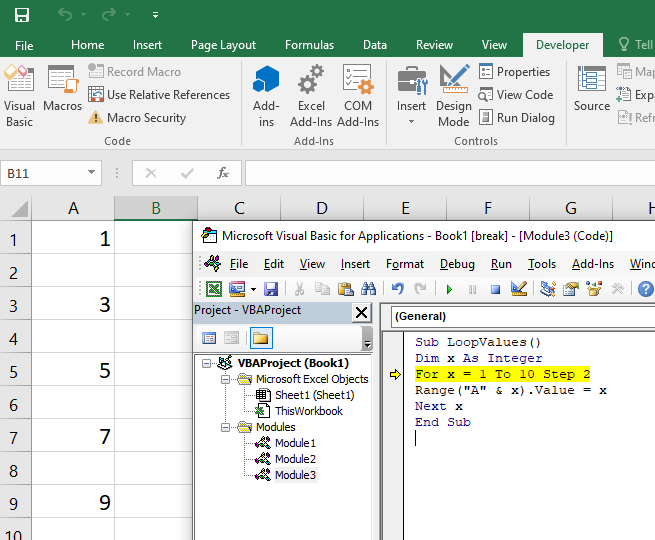The height and width of the screenshot is (540, 655).
Task: Open the Debug menu in VBA editor
Action: click(457, 264)
